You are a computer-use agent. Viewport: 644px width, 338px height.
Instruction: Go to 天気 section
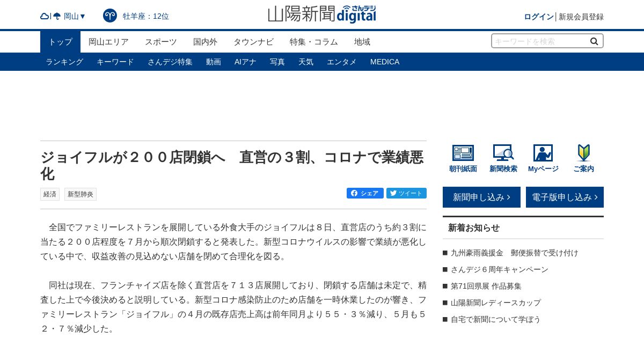[306, 62]
